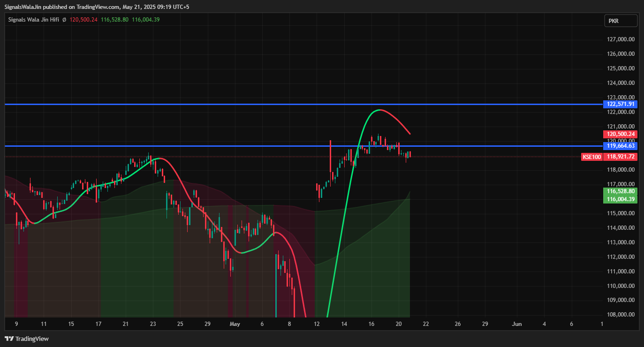Click the blue 119,664.63 price label
The height and width of the screenshot is (347, 644).
(621, 146)
